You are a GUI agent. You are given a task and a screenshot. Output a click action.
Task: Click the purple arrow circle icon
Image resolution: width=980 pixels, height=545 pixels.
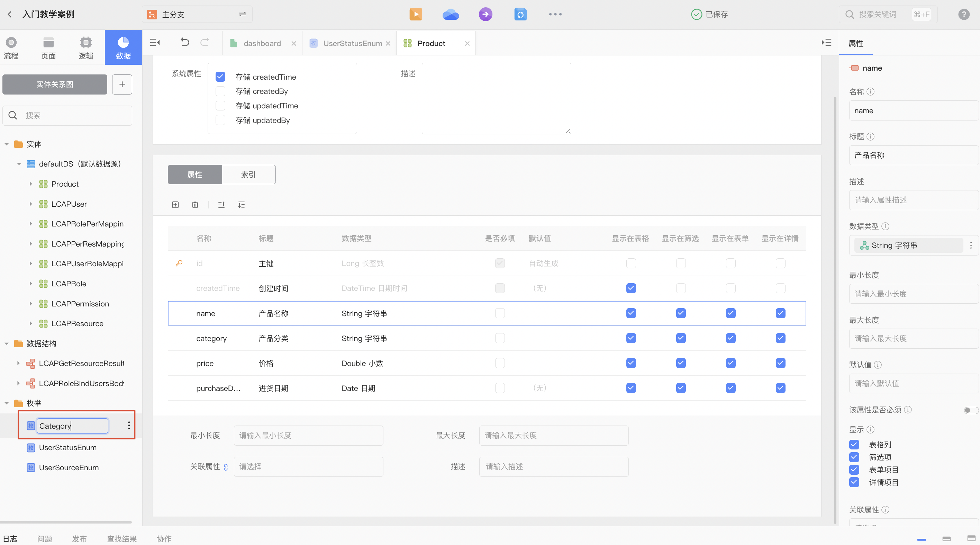point(486,15)
